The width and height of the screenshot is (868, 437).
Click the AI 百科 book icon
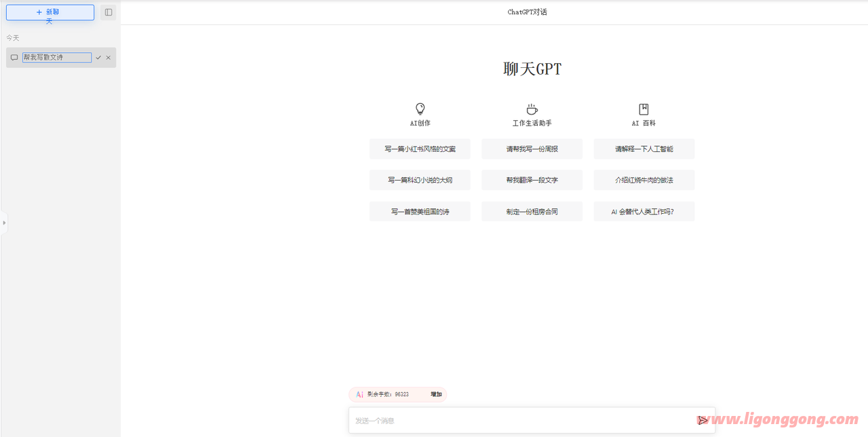tap(644, 109)
